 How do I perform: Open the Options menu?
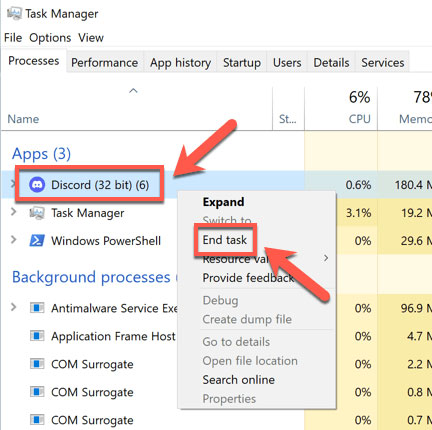[50, 38]
